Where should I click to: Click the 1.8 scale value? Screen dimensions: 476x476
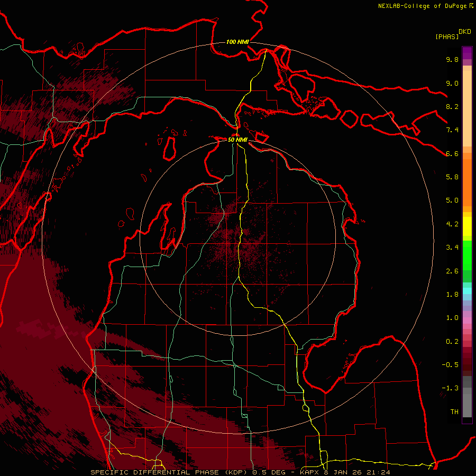coord(452,295)
